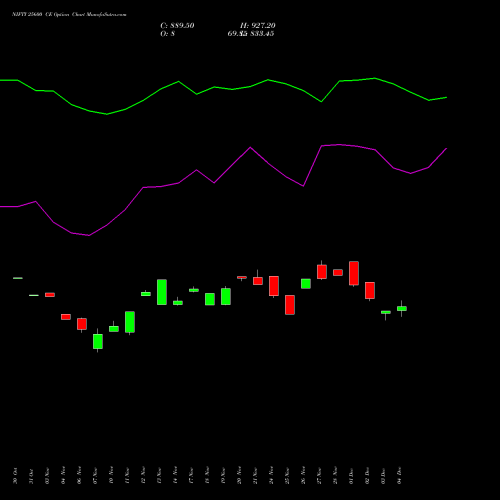500x500 pixels.
Task: Click the 25 Nov date label
Action: [x=287, y=476]
